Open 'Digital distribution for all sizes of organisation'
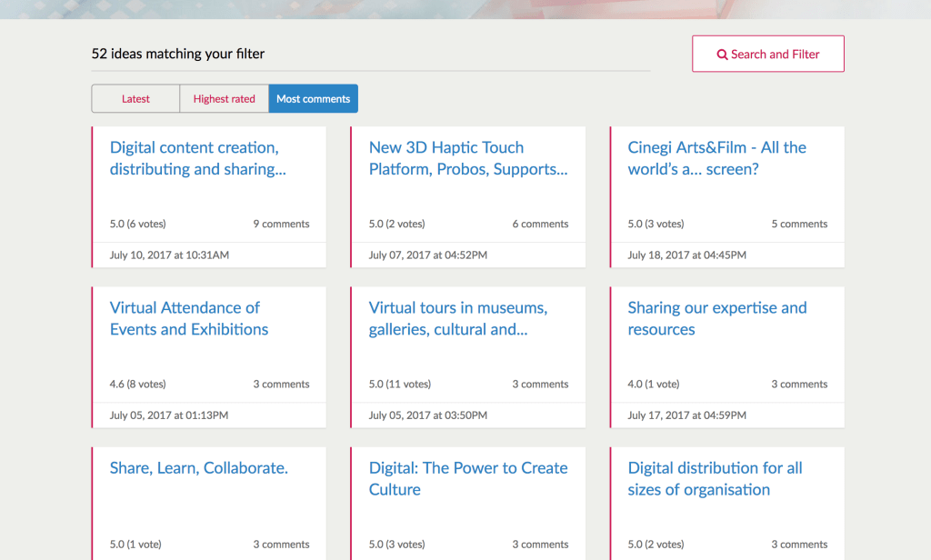This screenshot has width=931, height=560. (715, 479)
